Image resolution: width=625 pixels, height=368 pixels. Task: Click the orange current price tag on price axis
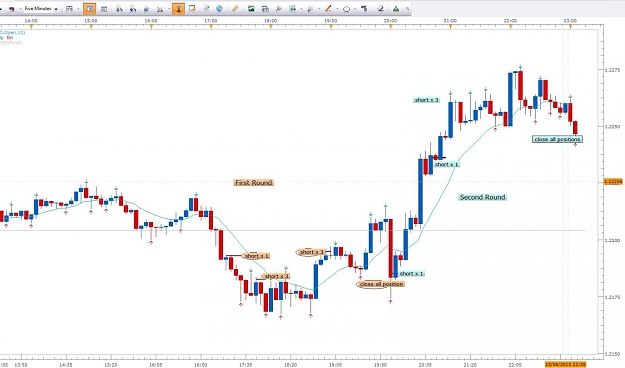click(614, 182)
